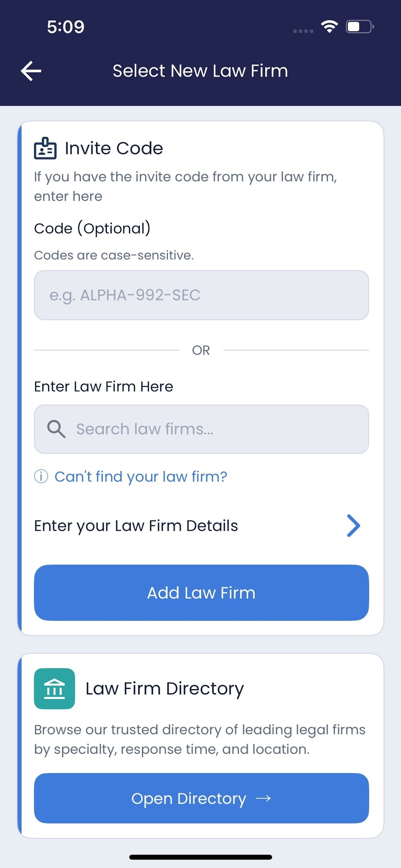Click the teal Law Firm Directory icon
The height and width of the screenshot is (868, 401).
54,689
